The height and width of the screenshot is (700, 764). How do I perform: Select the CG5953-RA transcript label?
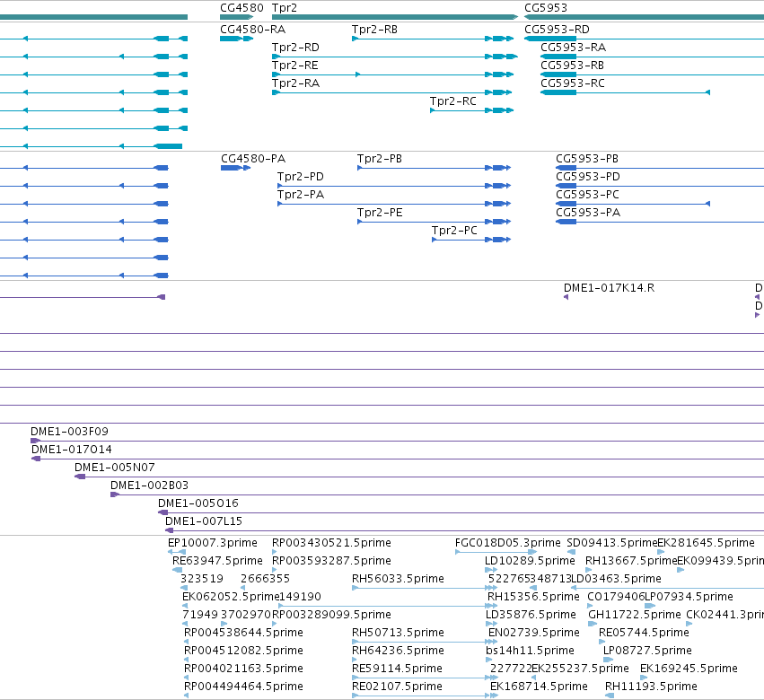click(x=574, y=48)
